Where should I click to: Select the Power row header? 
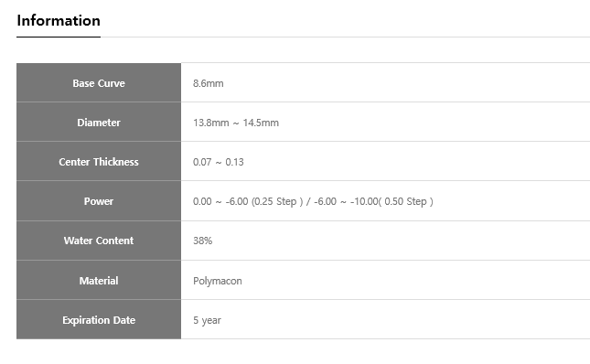point(99,201)
